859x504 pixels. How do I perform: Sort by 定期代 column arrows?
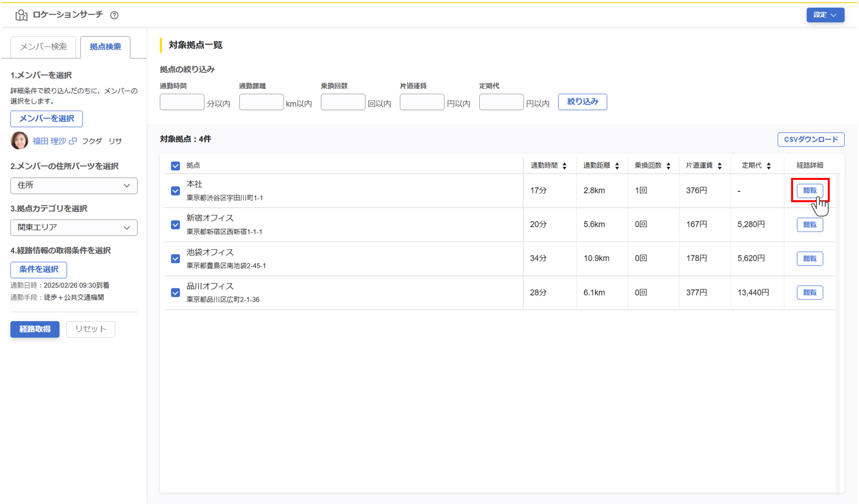tap(769, 166)
